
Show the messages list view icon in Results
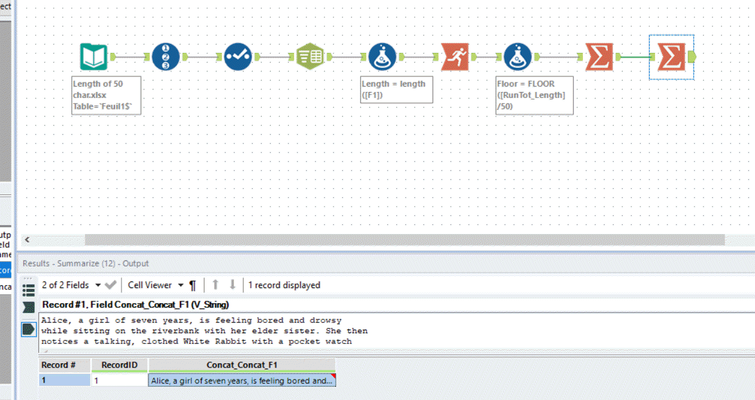[28, 290]
